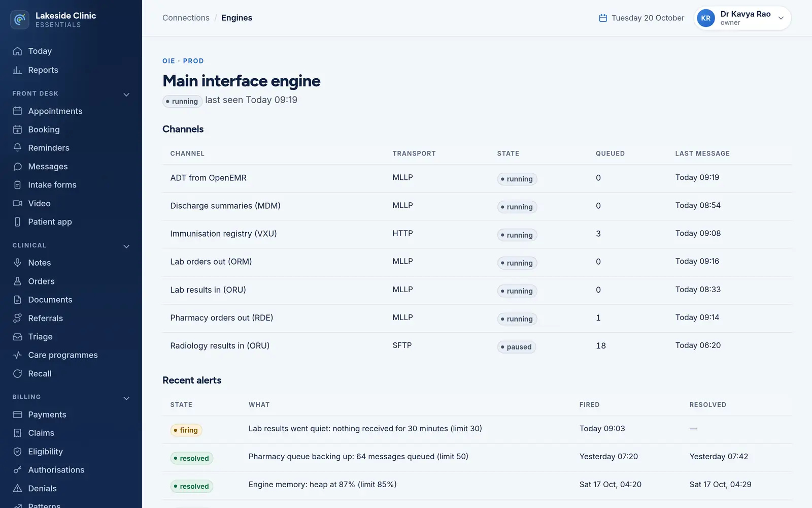Click the Denials warning triangle icon
The width and height of the screenshot is (812, 508).
click(x=17, y=489)
